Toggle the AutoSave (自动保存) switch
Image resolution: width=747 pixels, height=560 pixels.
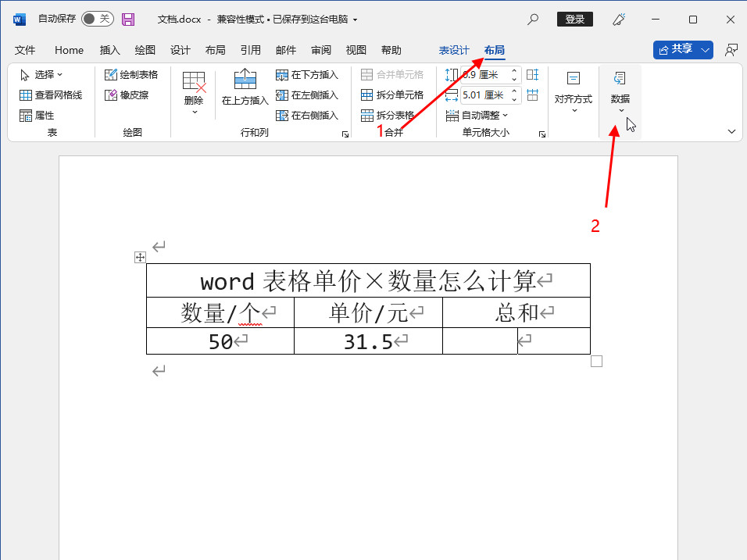tap(97, 19)
